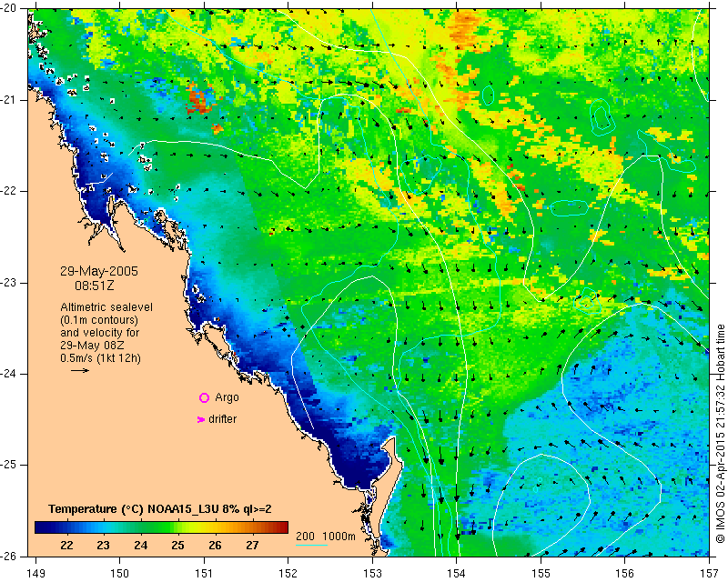Click the "200 1000m" depth contour label

pos(326,536)
